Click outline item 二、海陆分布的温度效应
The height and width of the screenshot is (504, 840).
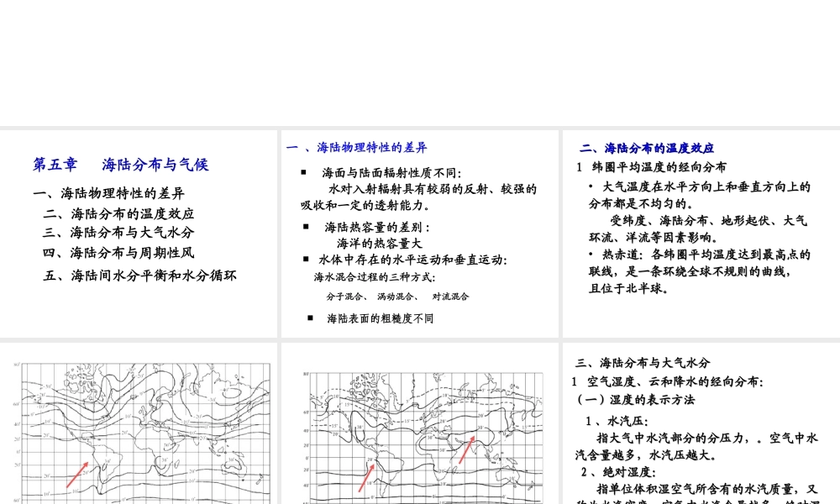[x=118, y=213]
